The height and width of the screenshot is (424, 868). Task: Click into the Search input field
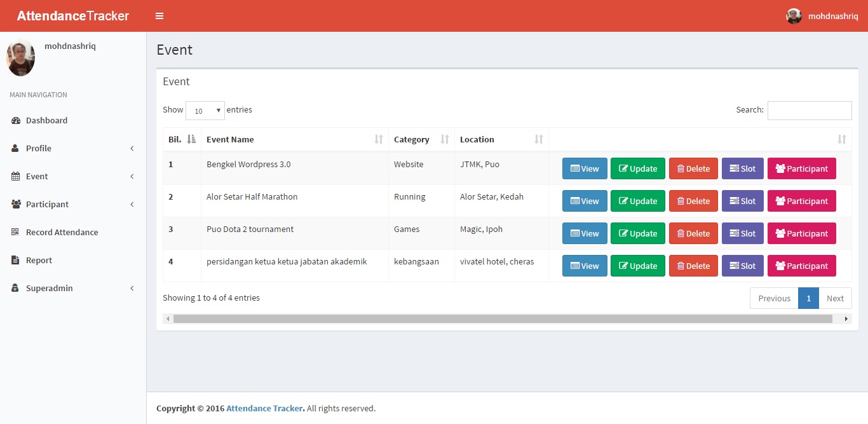click(809, 111)
